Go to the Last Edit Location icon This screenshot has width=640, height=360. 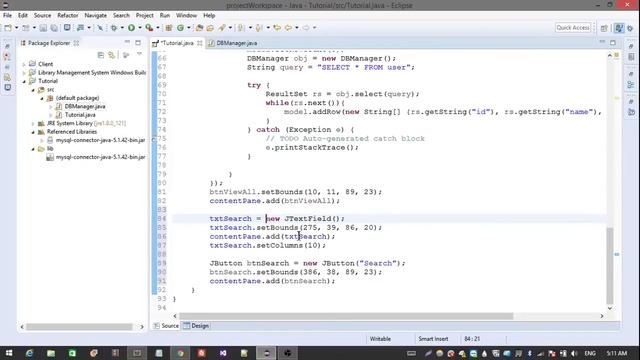tap(277, 28)
